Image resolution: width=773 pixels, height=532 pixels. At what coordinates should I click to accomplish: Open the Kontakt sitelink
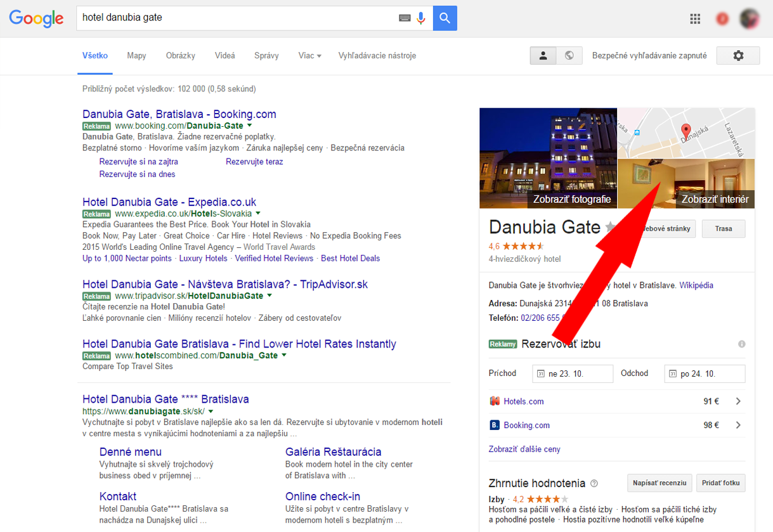pyautogui.click(x=118, y=496)
